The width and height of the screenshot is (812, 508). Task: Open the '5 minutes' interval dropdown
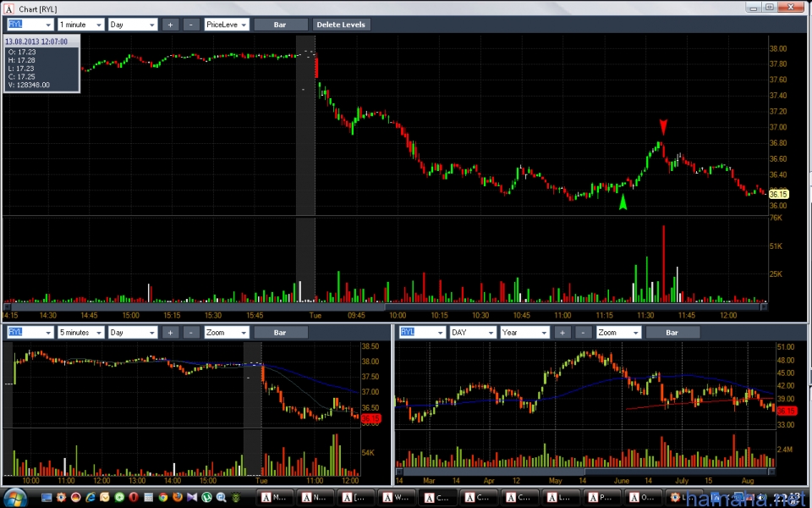[x=81, y=333]
